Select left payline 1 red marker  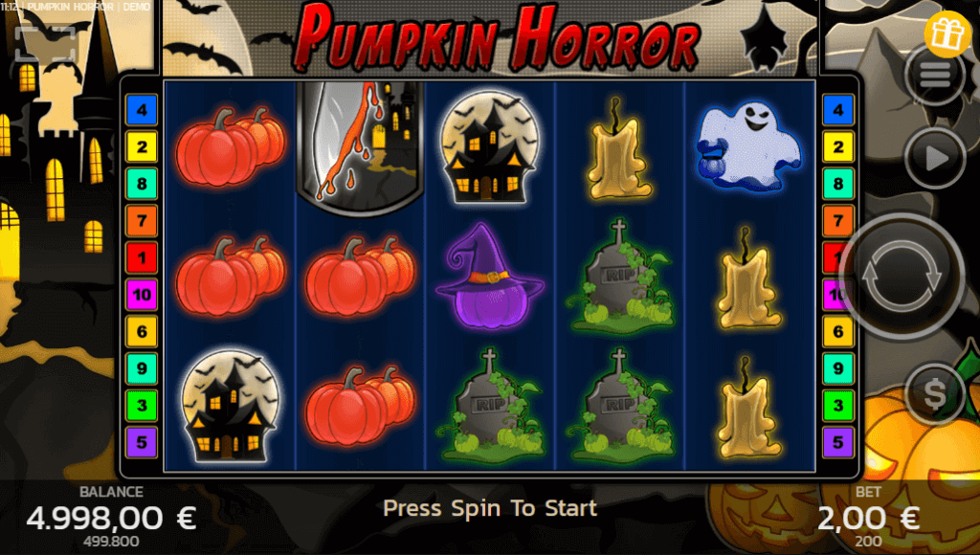pos(142,257)
